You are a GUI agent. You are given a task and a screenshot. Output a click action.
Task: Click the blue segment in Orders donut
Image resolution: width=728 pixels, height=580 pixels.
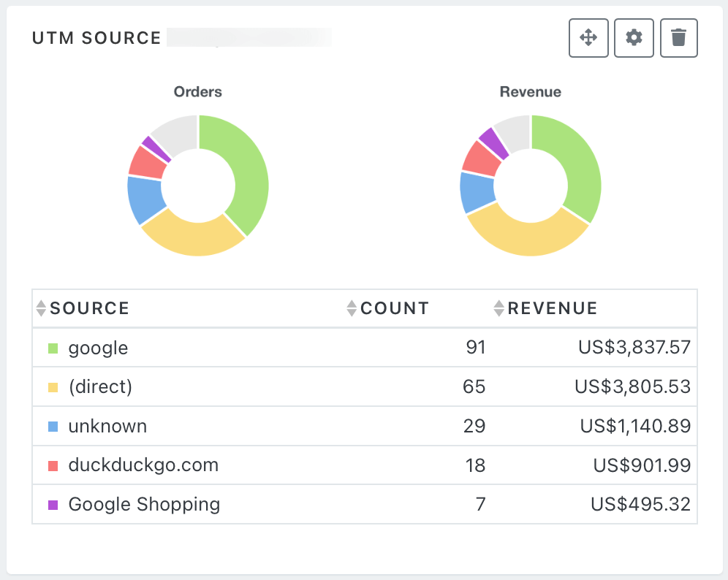point(144,199)
